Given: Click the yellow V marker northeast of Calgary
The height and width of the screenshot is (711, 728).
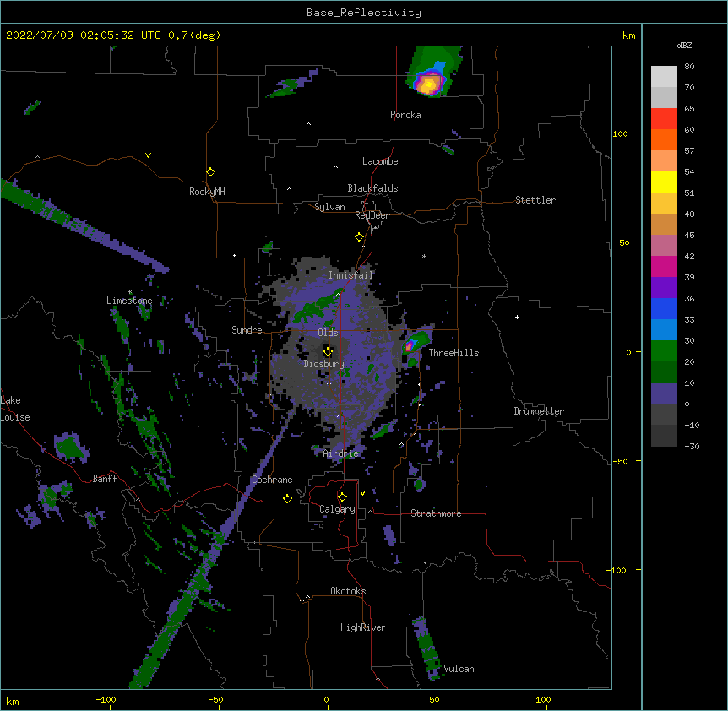Looking at the screenshot, I should point(362,493).
